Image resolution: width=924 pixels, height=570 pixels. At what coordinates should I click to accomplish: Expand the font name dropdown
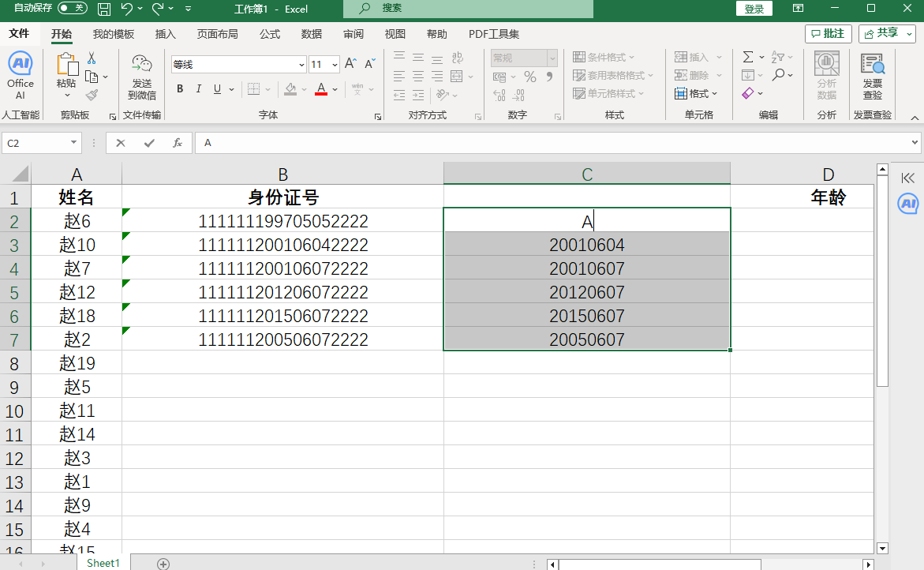click(x=301, y=65)
